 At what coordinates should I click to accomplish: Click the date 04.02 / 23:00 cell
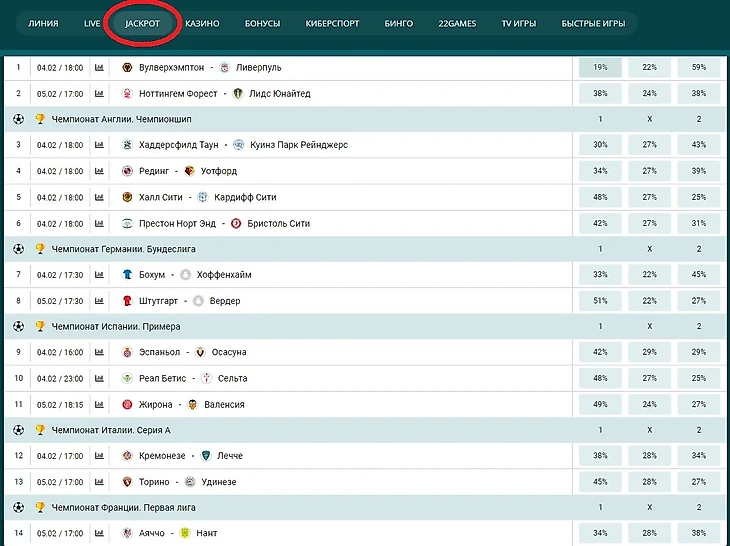click(x=60, y=378)
